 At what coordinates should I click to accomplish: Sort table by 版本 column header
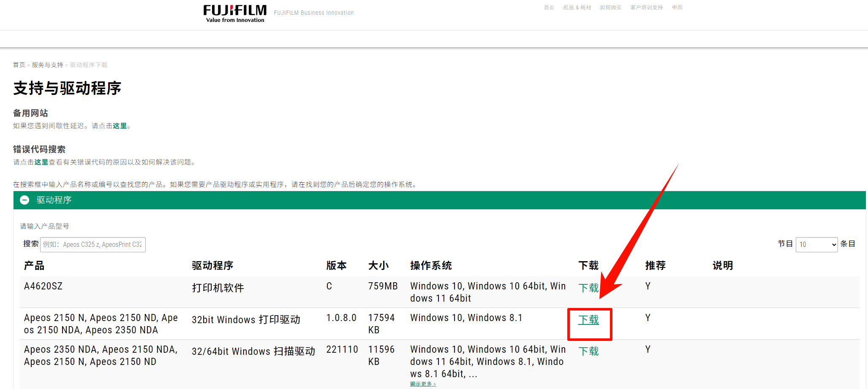tap(336, 265)
